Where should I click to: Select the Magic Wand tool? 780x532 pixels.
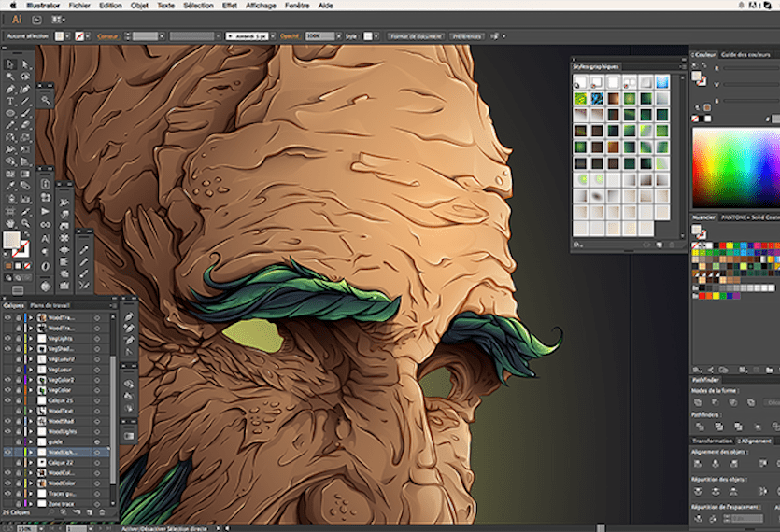click(x=10, y=77)
